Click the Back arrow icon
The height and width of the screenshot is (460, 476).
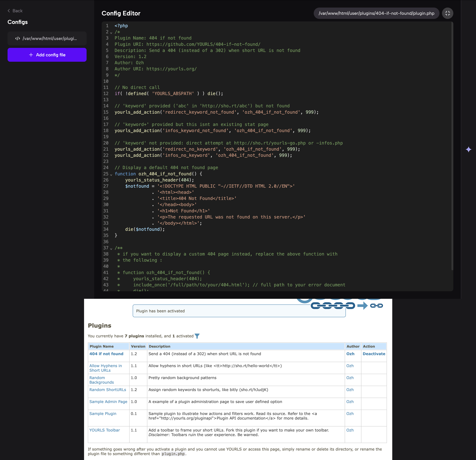(9, 11)
